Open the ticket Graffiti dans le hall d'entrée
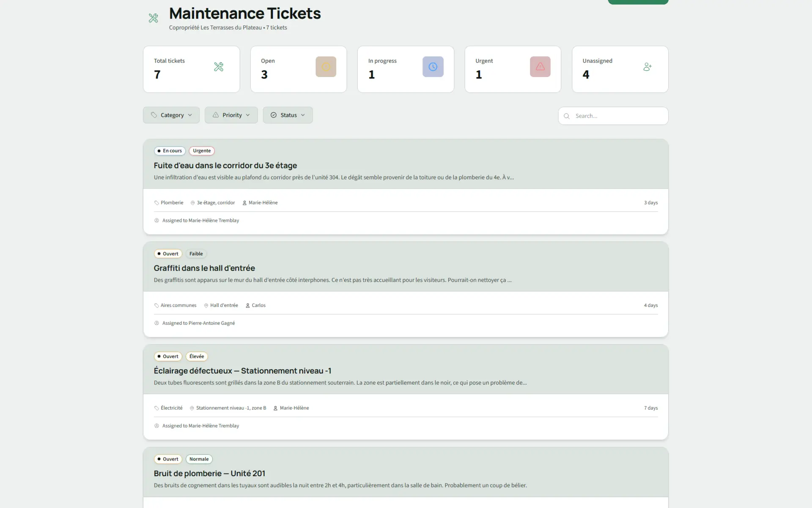 pyautogui.click(x=204, y=268)
